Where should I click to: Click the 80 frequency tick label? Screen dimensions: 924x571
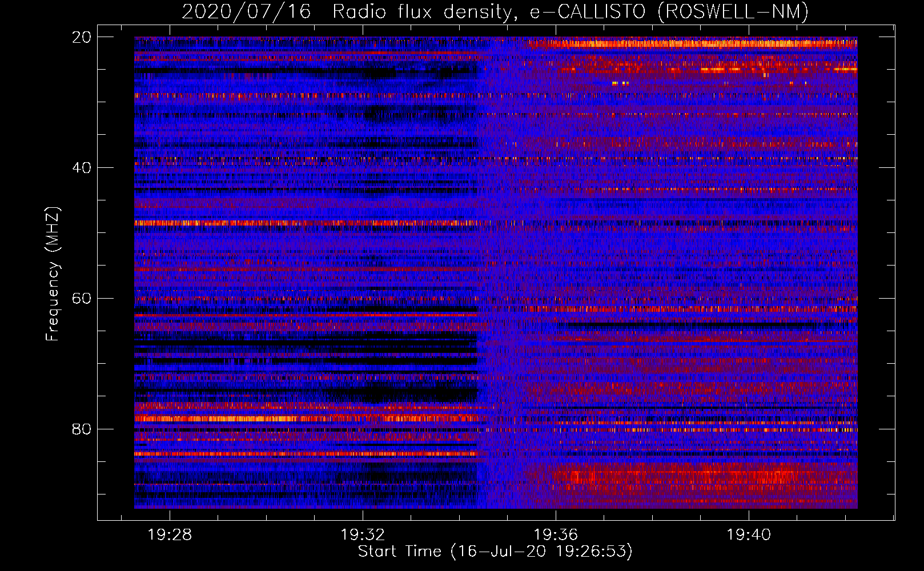coord(81,429)
